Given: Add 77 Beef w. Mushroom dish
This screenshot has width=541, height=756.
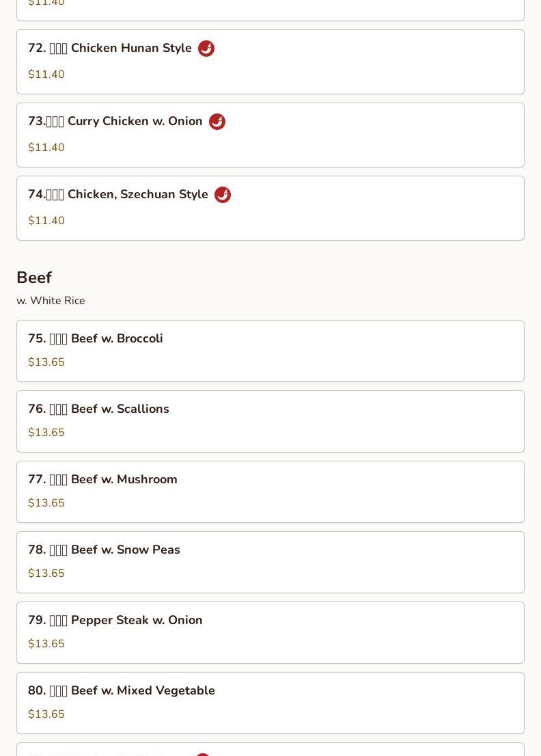Looking at the screenshot, I should [270, 491].
